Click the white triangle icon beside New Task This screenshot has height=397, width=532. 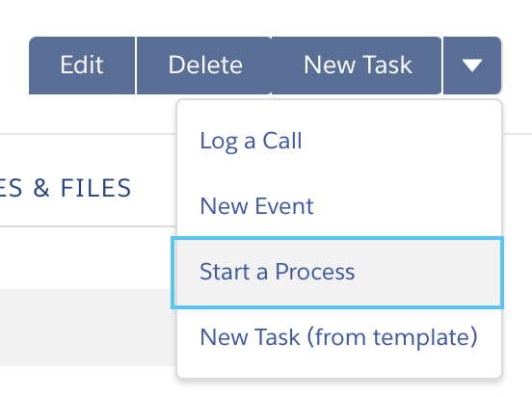pyautogui.click(x=472, y=66)
